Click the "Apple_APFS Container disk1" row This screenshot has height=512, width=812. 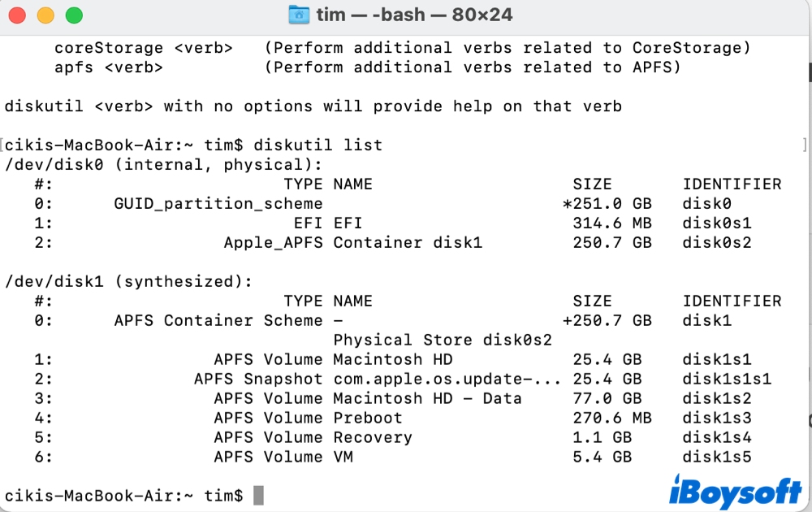pos(352,243)
